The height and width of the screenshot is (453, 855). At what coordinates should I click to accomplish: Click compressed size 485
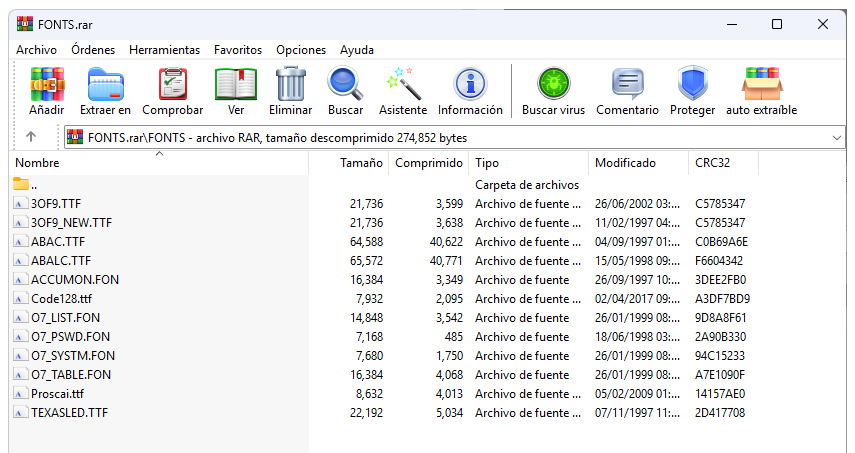pyautogui.click(x=454, y=337)
